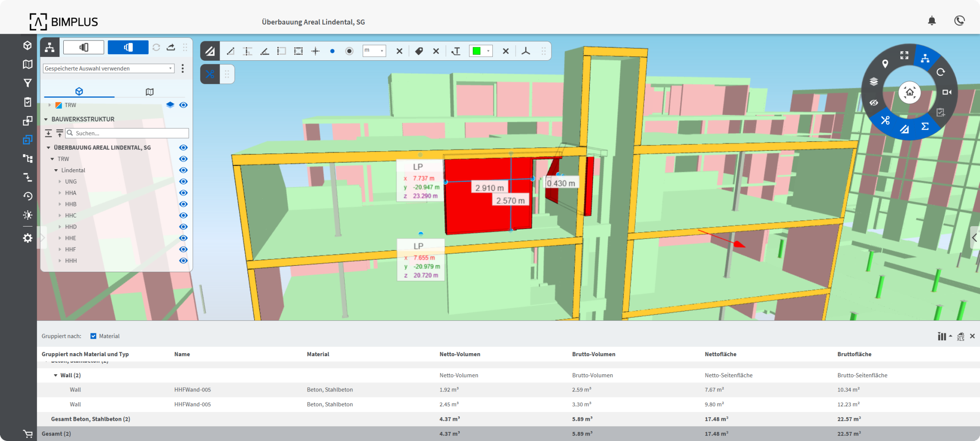Image resolution: width=980 pixels, height=441 pixels.
Task: Hide the HHA model visibility
Action: [183, 193]
